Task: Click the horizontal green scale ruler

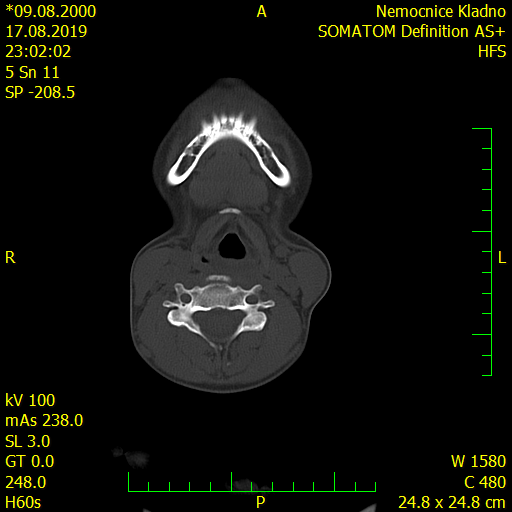Action: coord(252,482)
